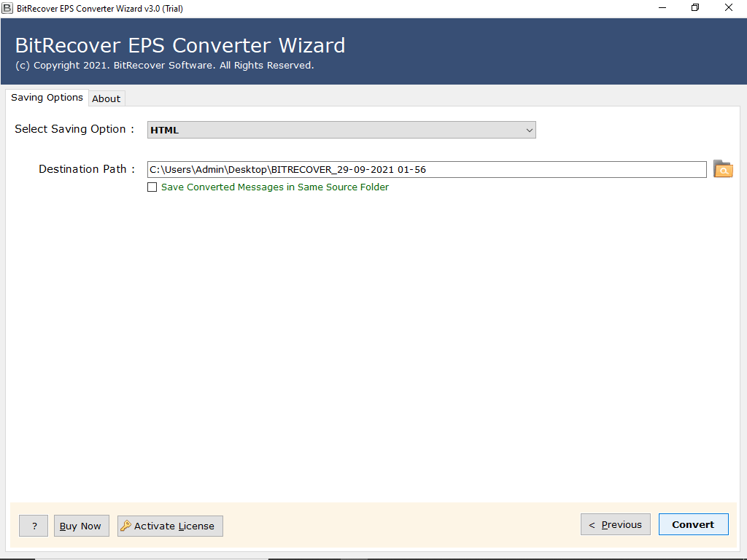Click the BitRecover app logo in title bar
Screen dimensions: 747x560
click(x=7, y=8)
